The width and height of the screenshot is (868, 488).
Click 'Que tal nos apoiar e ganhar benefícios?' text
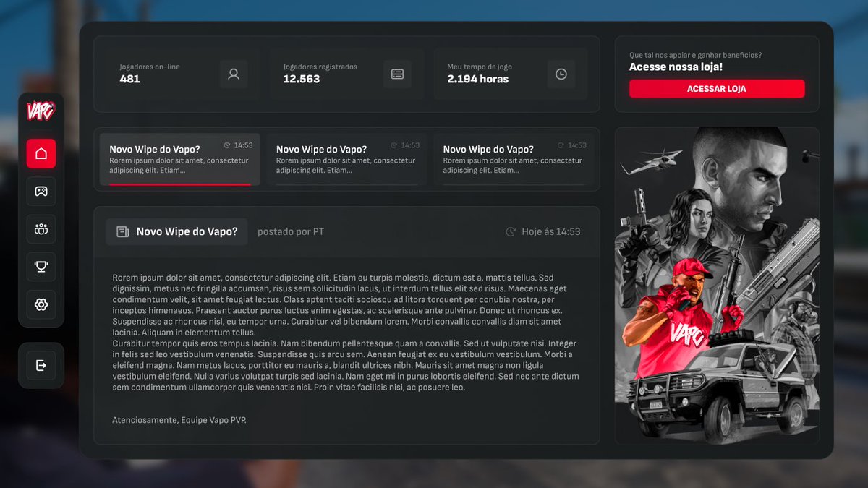695,55
